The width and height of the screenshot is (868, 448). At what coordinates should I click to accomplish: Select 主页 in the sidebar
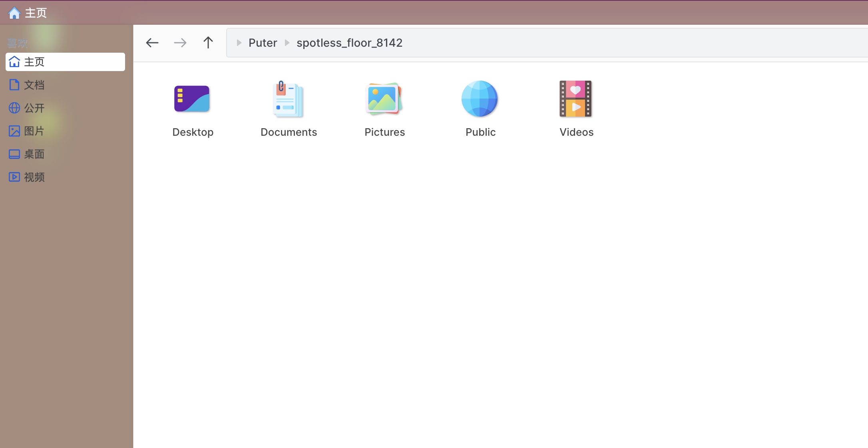pos(35,61)
